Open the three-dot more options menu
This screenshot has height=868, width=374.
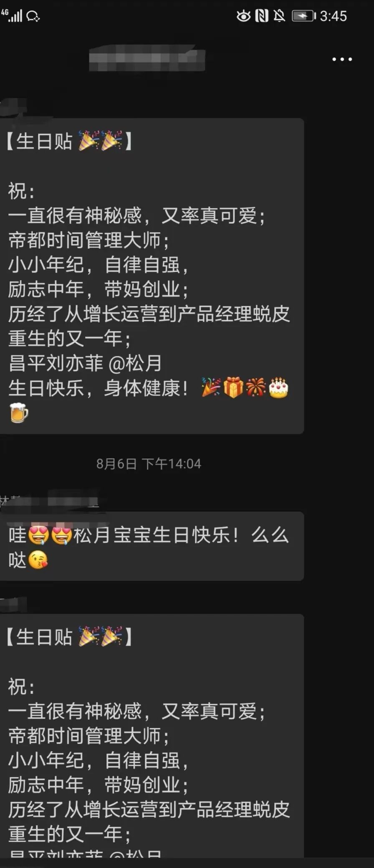342,59
